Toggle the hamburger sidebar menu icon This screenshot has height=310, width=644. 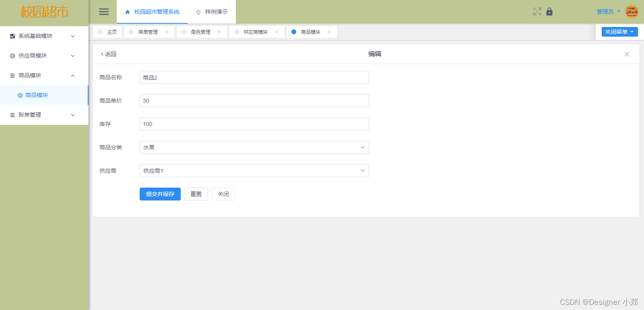[104, 12]
